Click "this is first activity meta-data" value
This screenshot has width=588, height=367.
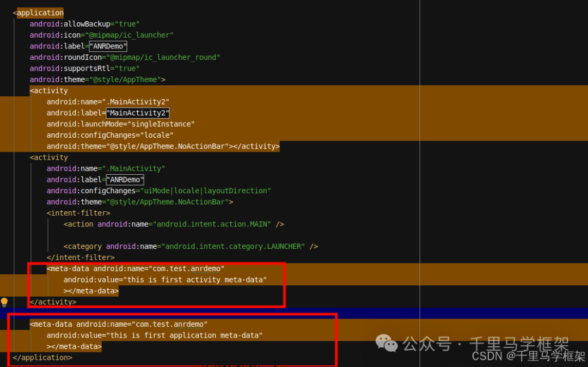[x=196, y=280]
